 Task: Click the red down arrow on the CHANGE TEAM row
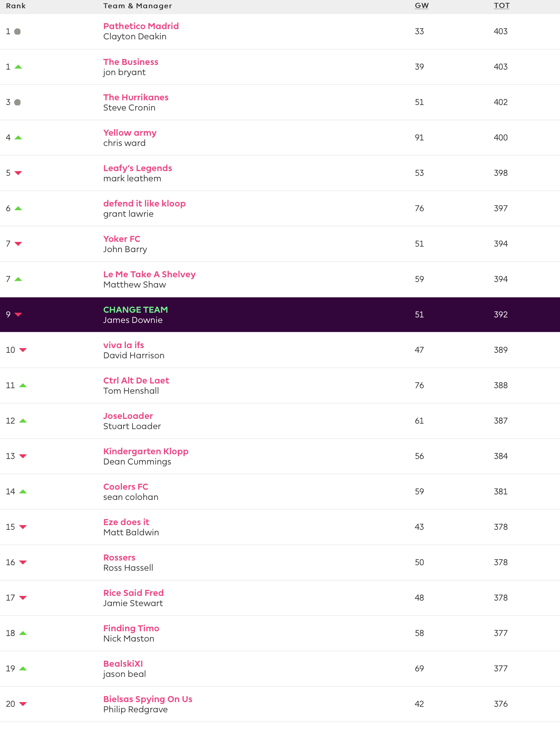pos(18,315)
